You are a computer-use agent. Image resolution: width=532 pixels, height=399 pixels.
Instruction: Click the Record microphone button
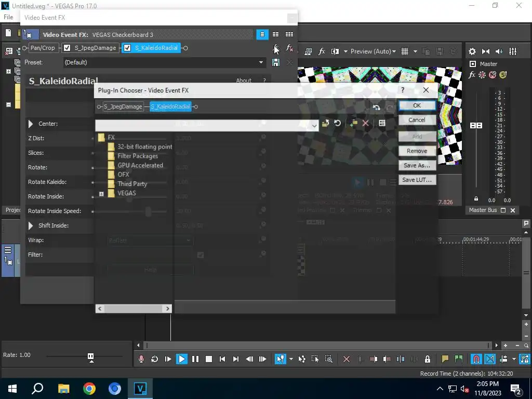[x=141, y=359]
